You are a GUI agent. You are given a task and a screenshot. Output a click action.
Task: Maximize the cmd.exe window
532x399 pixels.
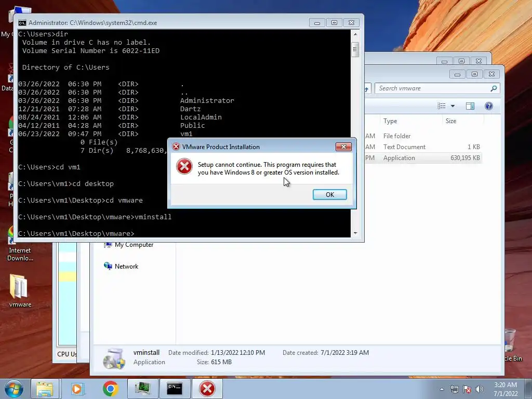(x=334, y=23)
